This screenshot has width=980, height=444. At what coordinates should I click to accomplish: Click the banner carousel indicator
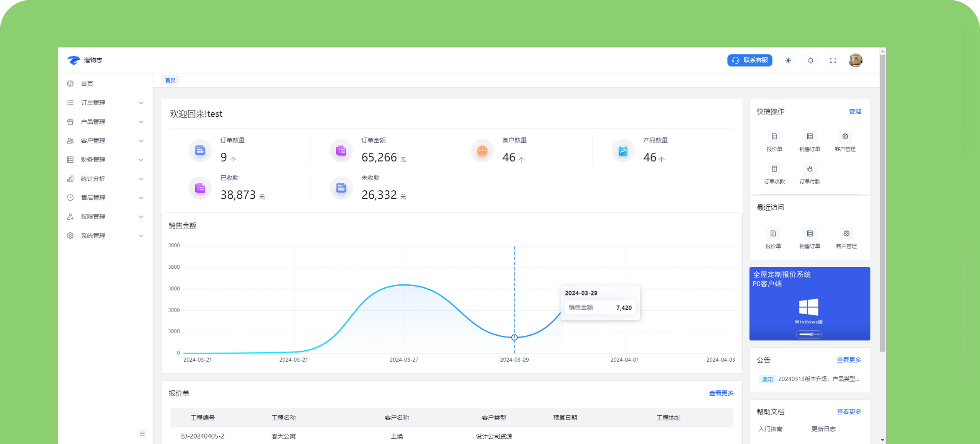[x=808, y=335]
